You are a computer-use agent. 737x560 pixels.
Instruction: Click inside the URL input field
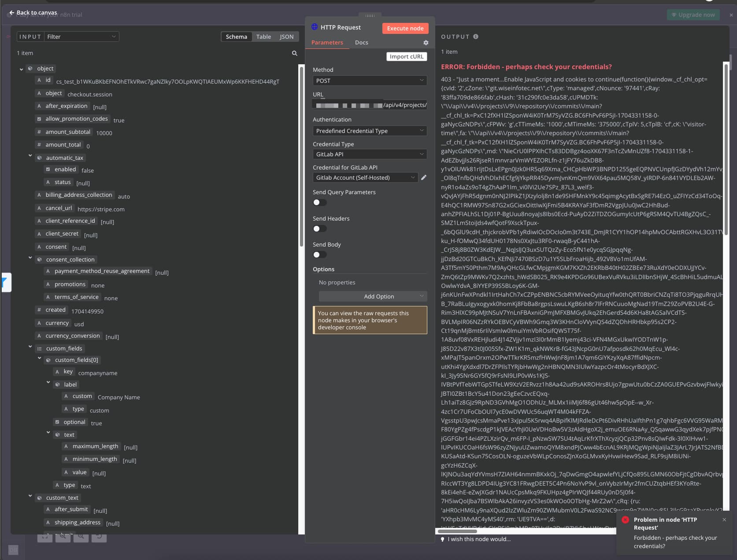(x=369, y=105)
